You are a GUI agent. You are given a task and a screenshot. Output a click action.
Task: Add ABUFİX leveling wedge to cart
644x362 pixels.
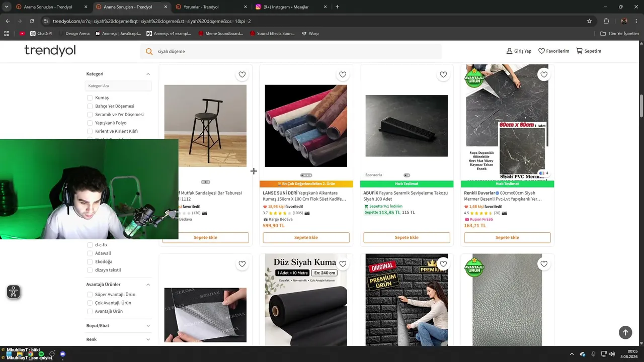click(x=407, y=237)
